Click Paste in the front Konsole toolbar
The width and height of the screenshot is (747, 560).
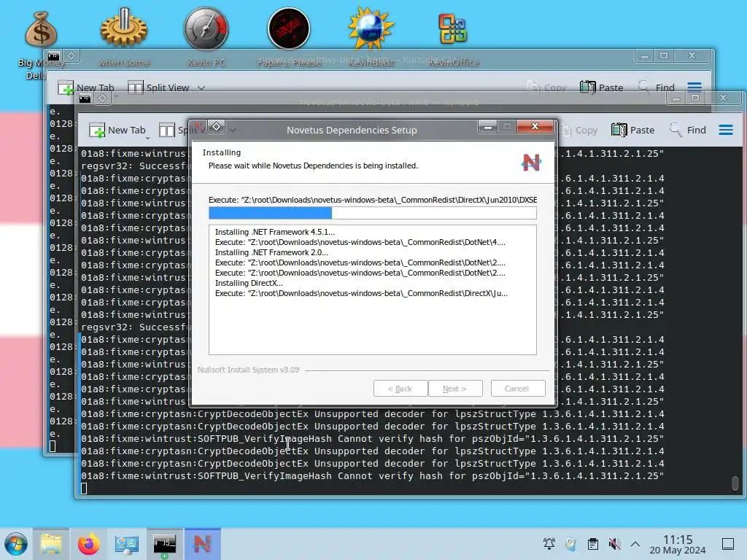pos(632,130)
